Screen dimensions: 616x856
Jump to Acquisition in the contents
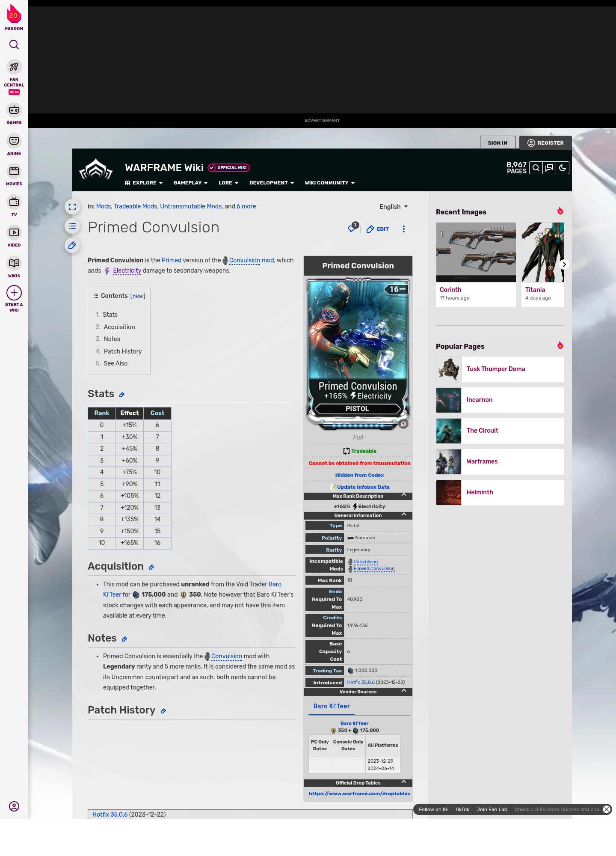(x=119, y=327)
